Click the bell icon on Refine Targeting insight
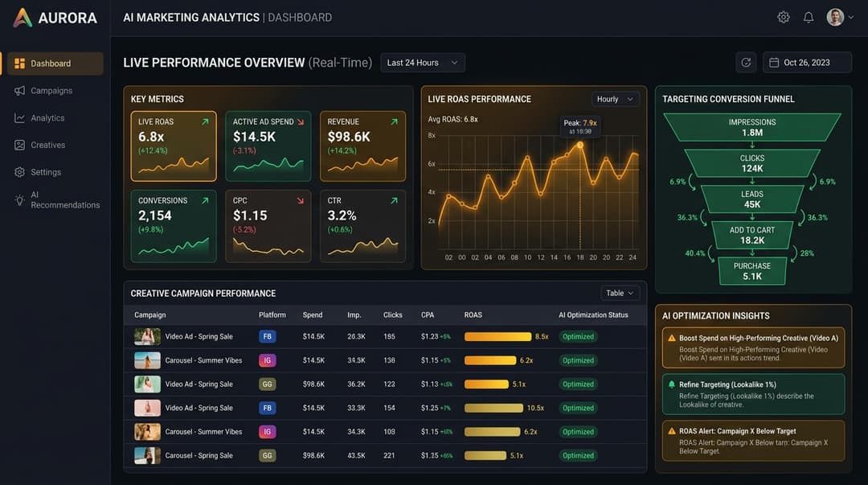 672,384
